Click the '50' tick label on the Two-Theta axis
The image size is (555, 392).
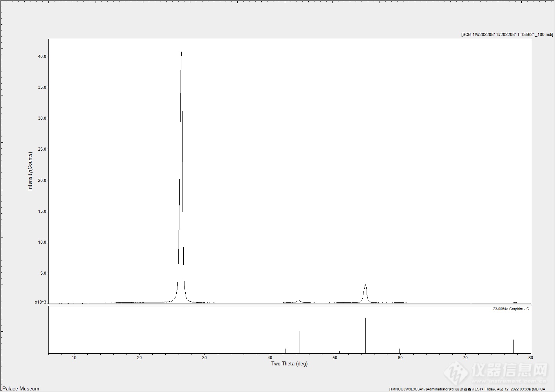[335, 358]
